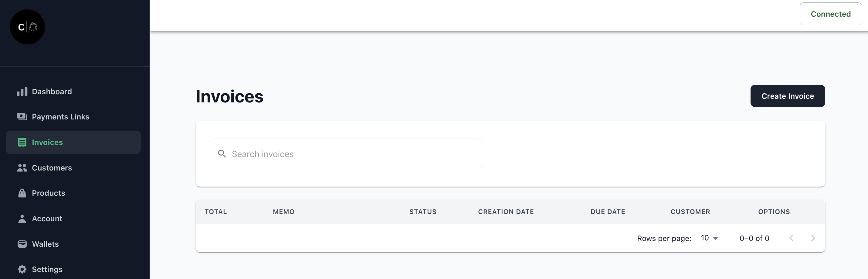Navigate to the Customers section
The height and width of the screenshot is (279, 868).
click(52, 168)
